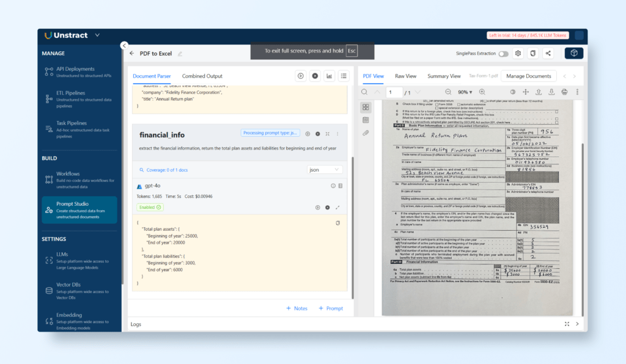
Task: Switch to the Combined Output tab
Action: [x=202, y=76]
